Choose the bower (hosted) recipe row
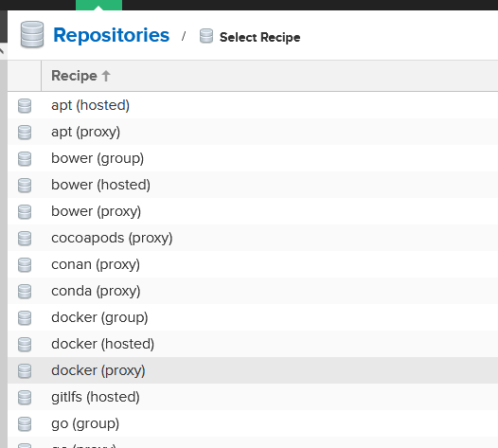 click(253, 185)
